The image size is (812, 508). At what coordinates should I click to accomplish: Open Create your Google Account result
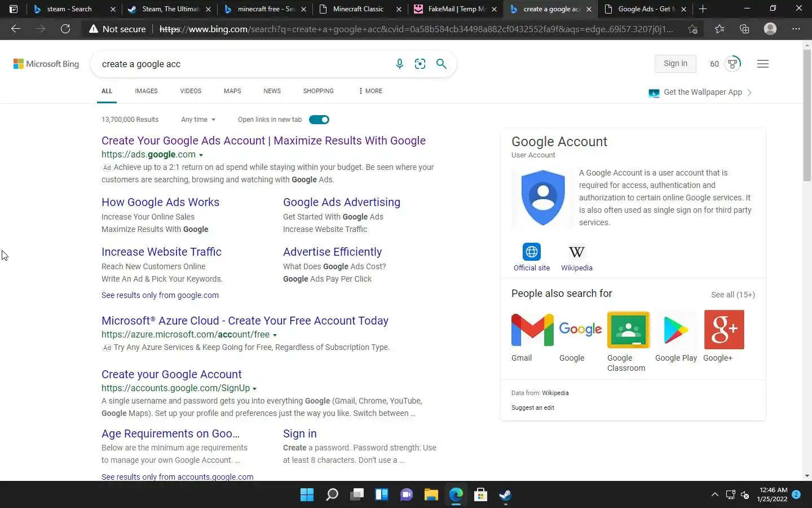point(171,374)
